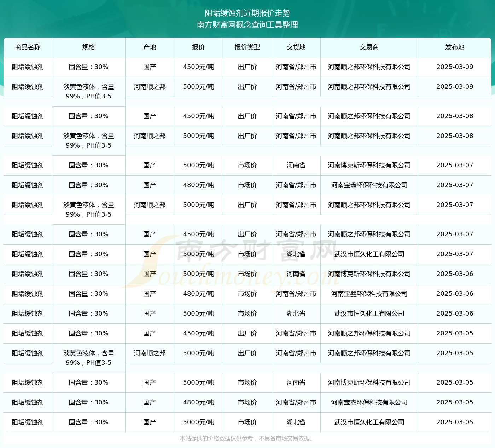
Task: Click 河南顺之邦 origin in the 2025-03-09 row
Action: (150, 87)
